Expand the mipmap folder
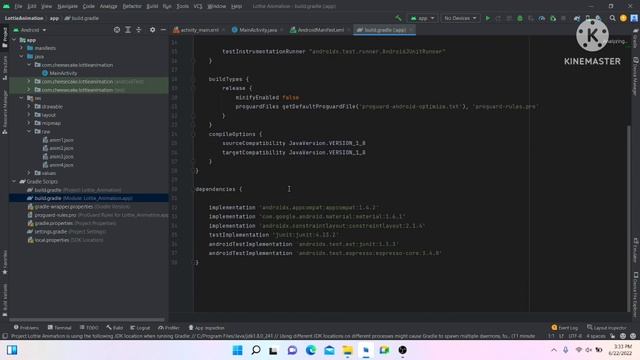Image resolution: width=640 pixels, height=360 pixels. point(29,123)
